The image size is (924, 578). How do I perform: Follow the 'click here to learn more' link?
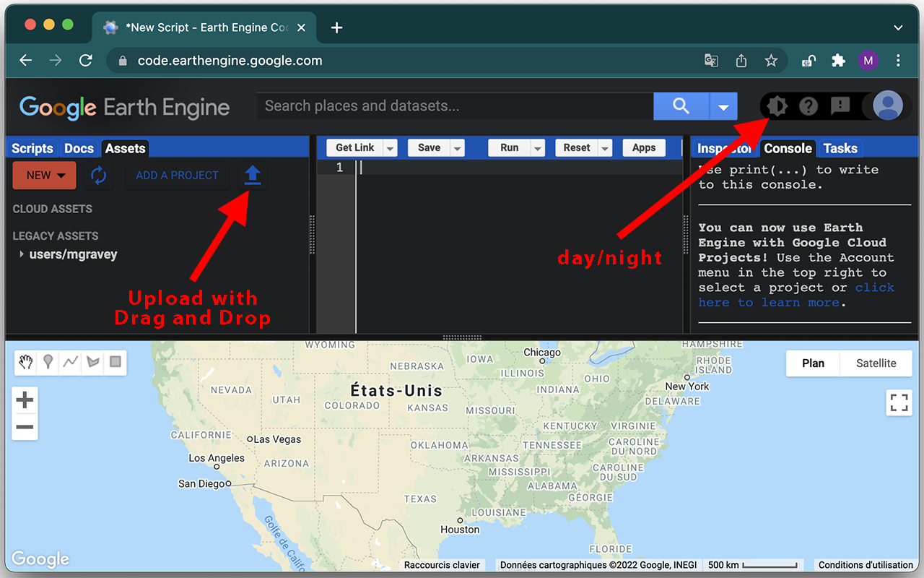[796, 295]
